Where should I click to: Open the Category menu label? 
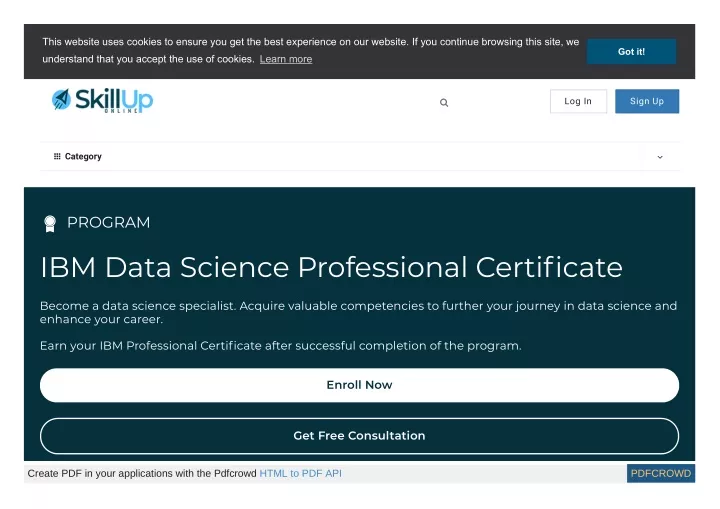(83, 156)
